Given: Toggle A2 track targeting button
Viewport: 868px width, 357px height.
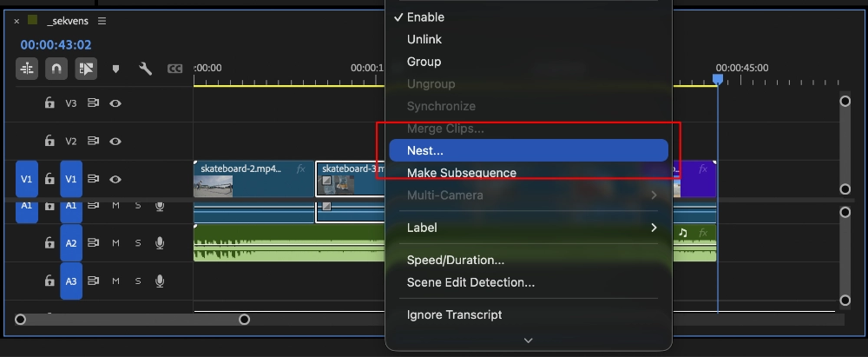Looking at the screenshot, I should click(71, 243).
